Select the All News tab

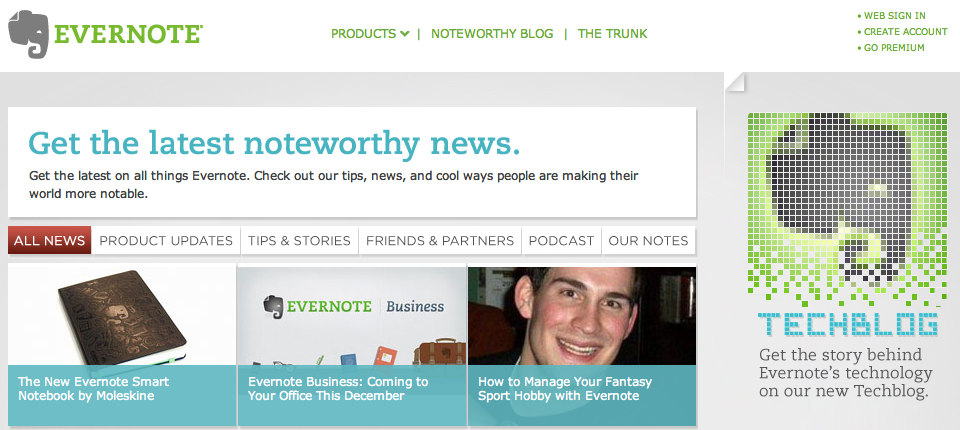(50, 240)
